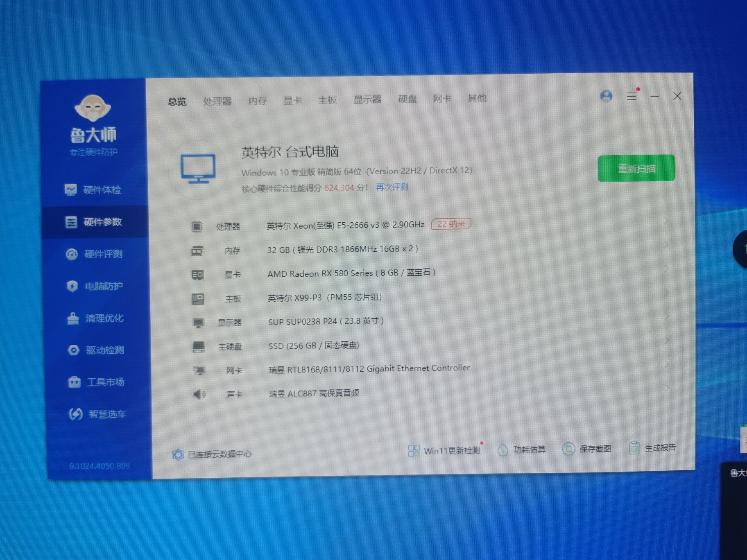Switch to the 处理器 tab

(x=217, y=101)
